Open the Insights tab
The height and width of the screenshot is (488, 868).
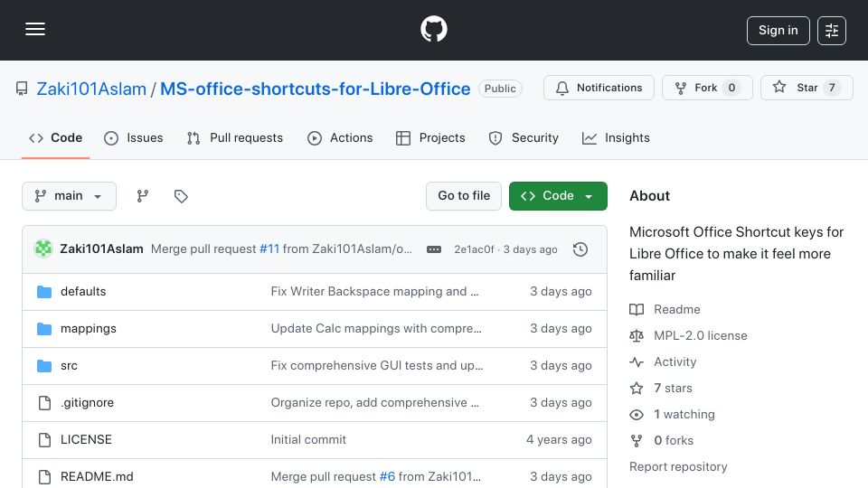point(616,137)
